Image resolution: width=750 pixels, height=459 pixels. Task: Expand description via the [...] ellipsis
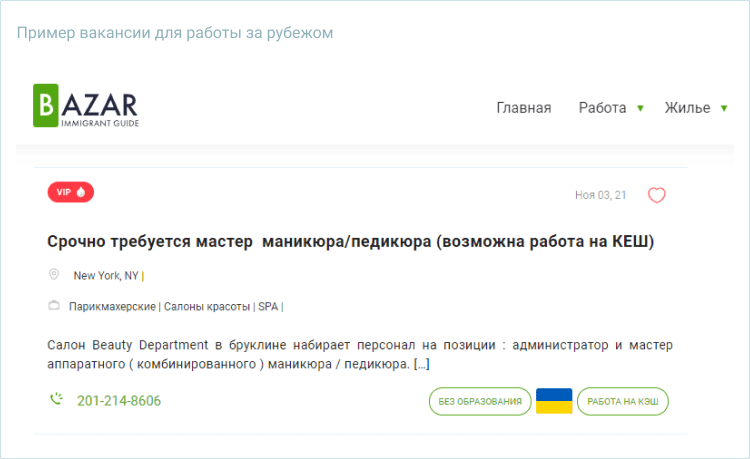click(421, 364)
